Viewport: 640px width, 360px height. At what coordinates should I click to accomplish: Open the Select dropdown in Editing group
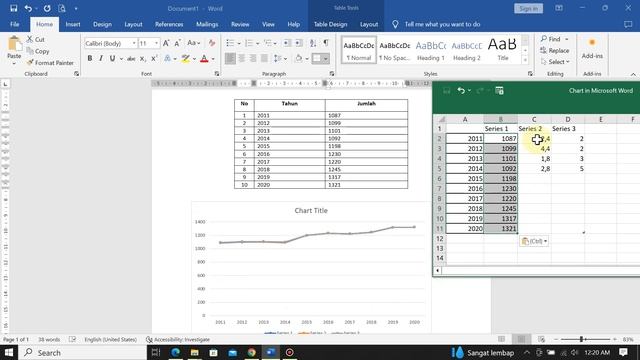tap(554, 62)
